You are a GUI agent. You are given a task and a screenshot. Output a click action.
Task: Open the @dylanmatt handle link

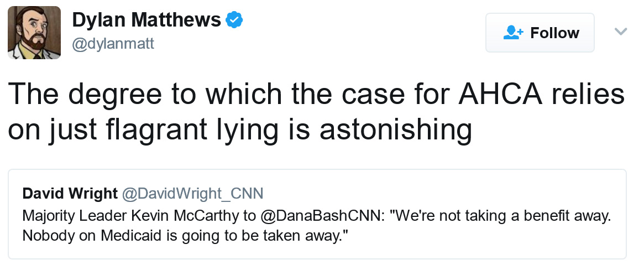click(x=113, y=43)
